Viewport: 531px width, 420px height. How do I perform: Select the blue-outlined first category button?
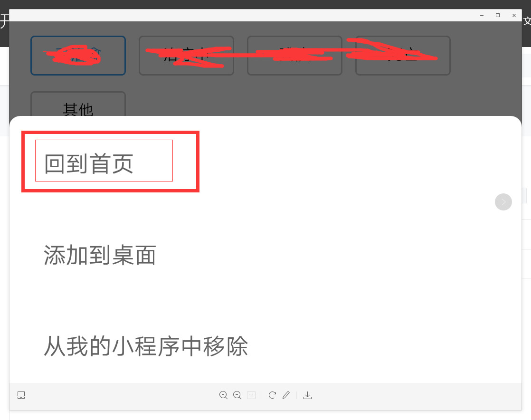tap(78, 56)
